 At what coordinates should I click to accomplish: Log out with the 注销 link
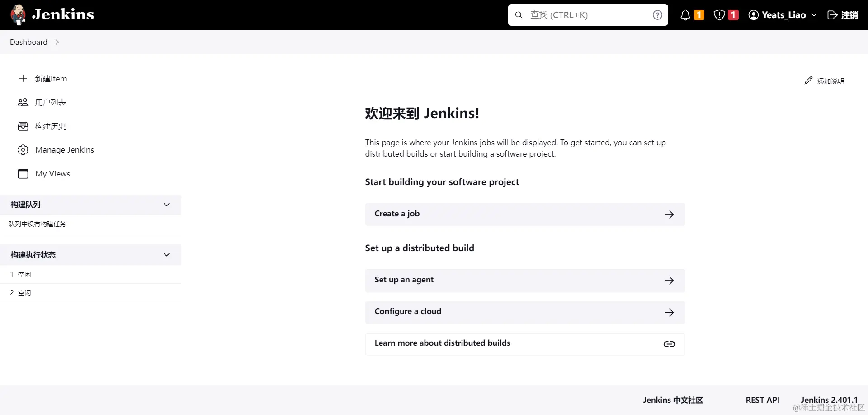849,15
